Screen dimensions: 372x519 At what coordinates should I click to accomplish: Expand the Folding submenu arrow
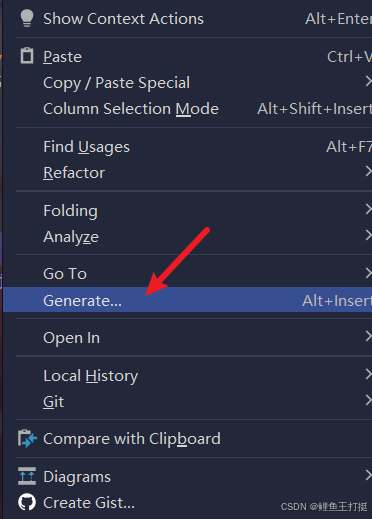click(x=368, y=210)
